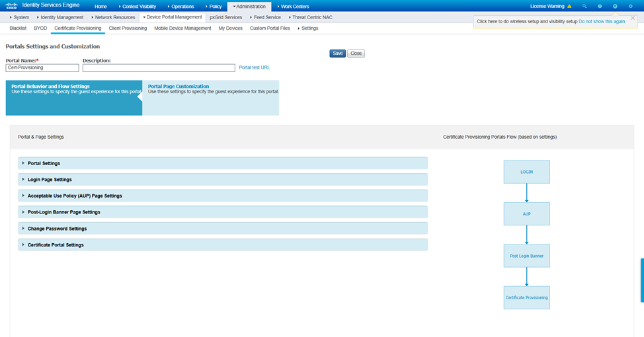Expand the Settings tab menu
The image size is (644, 337).
click(x=308, y=28)
